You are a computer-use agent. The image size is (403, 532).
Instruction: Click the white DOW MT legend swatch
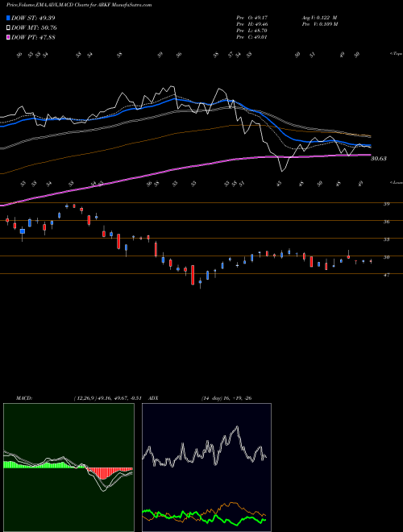[x=9, y=28]
